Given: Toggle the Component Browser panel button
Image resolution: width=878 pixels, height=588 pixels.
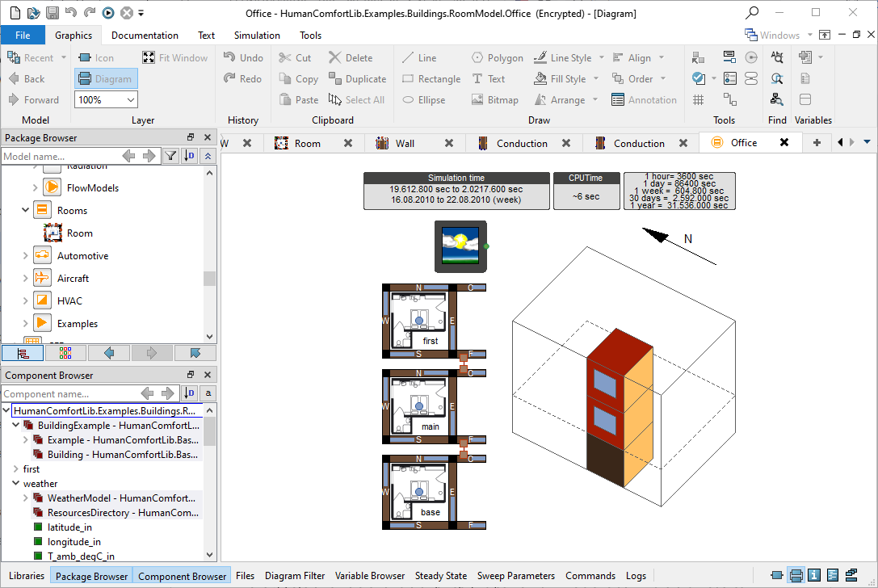Looking at the screenshot, I should [x=182, y=576].
